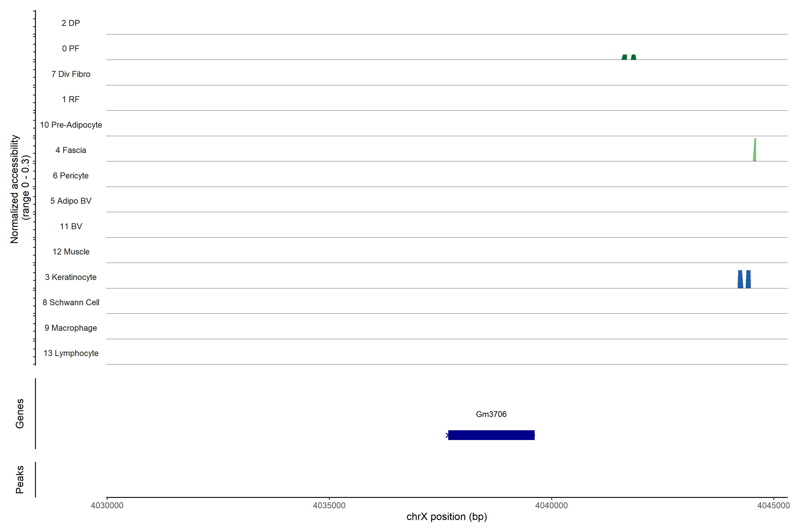Click the 8 Schwann Cell label
Viewport: 798px width, 532px height.
tap(70, 302)
